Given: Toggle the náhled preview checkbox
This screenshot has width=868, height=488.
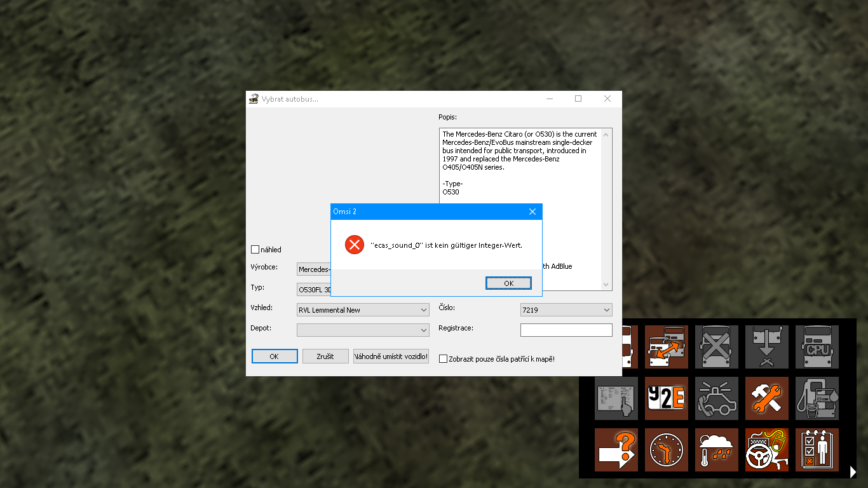Looking at the screenshot, I should pos(255,250).
